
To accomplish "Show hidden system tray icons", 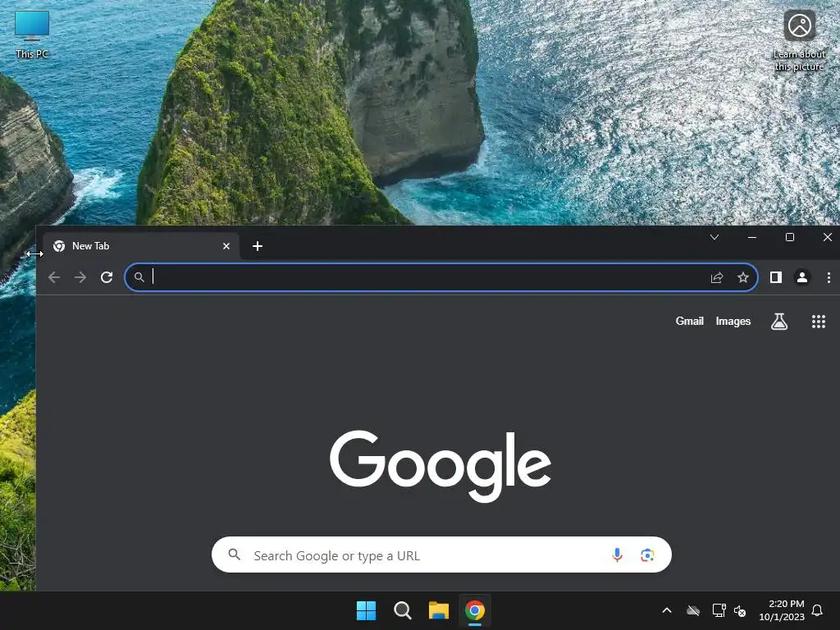I will [x=667, y=610].
